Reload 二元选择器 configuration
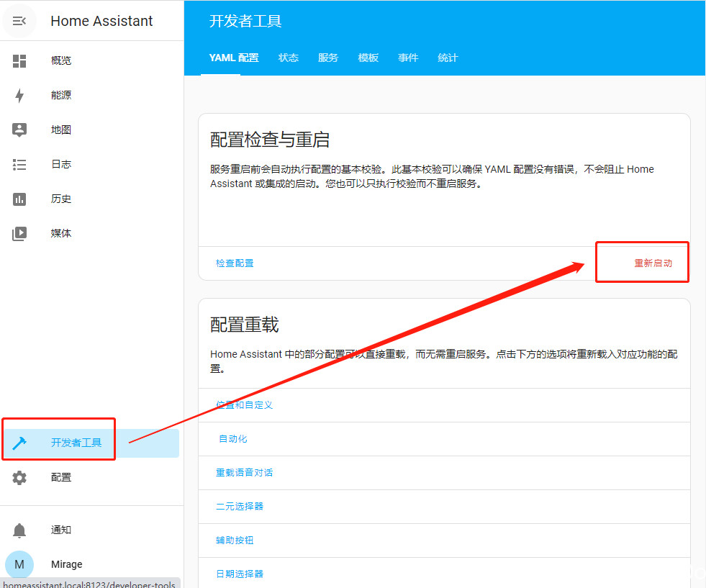The height and width of the screenshot is (588, 706). (240, 507)
